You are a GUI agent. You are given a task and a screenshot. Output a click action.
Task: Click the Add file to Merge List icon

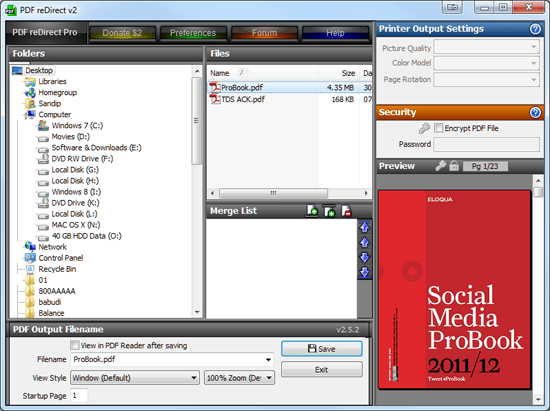pos(312,211)
